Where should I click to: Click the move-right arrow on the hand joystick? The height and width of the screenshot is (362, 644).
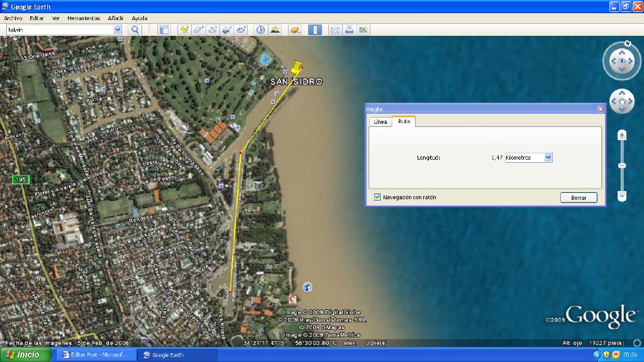[x=630, y=101]
